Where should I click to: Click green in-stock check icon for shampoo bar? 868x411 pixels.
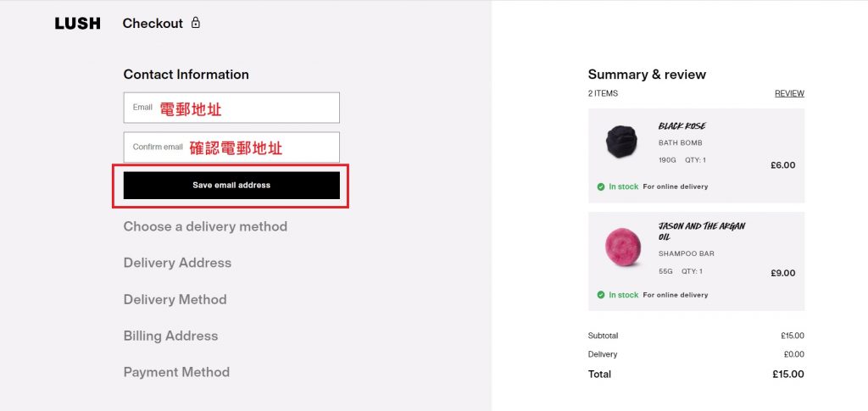[x=601, y=295]
